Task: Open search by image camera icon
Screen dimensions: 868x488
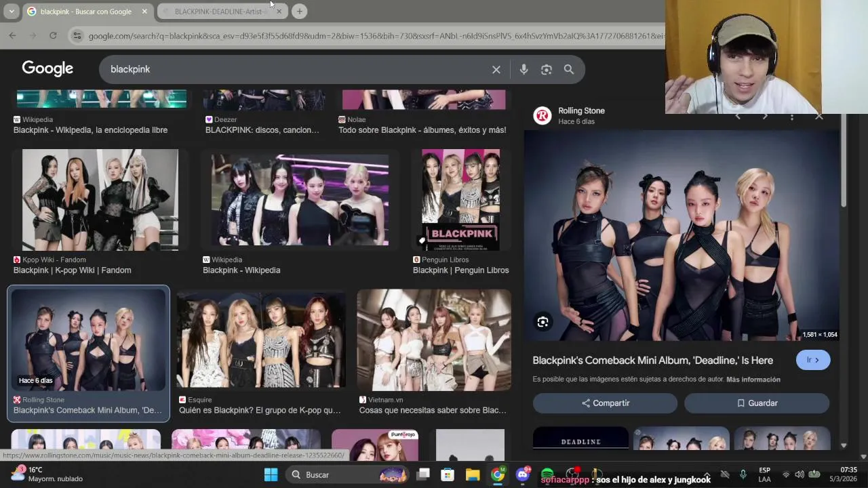Action: tap(547, 69)
